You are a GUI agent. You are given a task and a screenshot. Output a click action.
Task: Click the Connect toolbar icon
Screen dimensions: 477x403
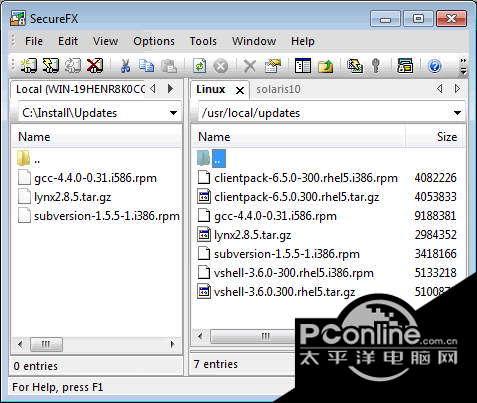click(x=29, y=65)
